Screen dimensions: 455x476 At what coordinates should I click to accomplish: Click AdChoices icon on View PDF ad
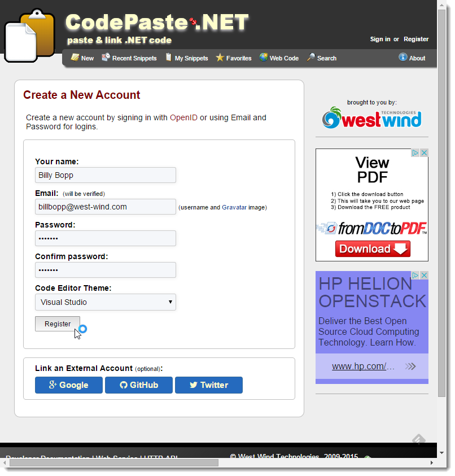pos(415,152)
